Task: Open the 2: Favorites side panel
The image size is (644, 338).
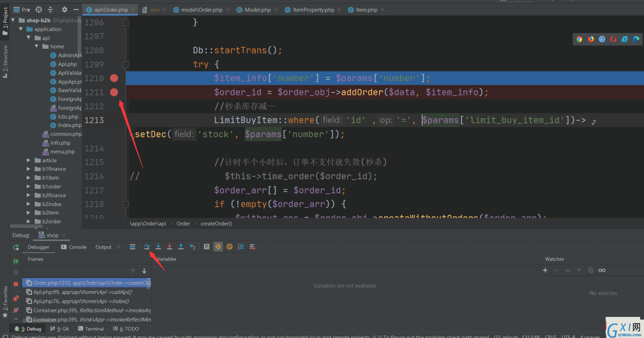Action: [5, 302]
